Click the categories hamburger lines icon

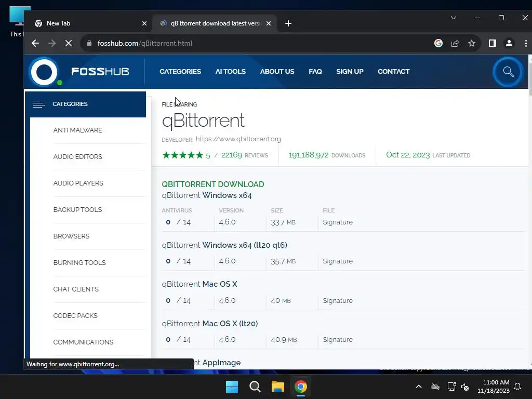38,104
